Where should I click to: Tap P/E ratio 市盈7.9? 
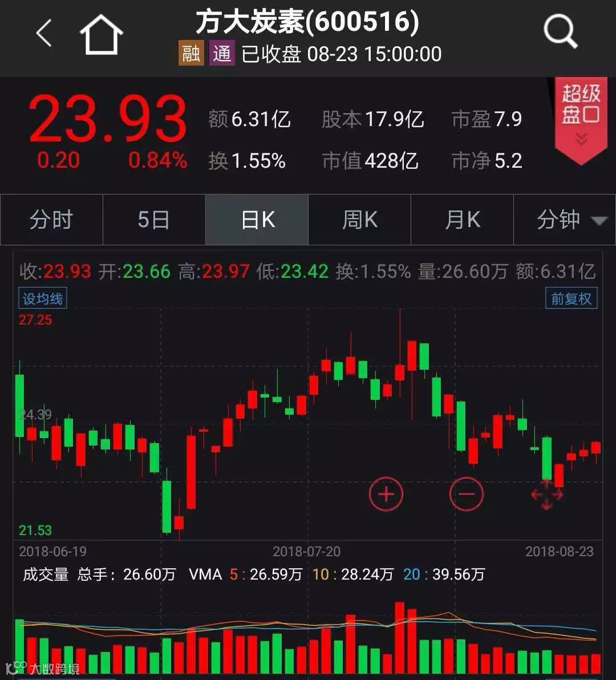coord(487,119)
